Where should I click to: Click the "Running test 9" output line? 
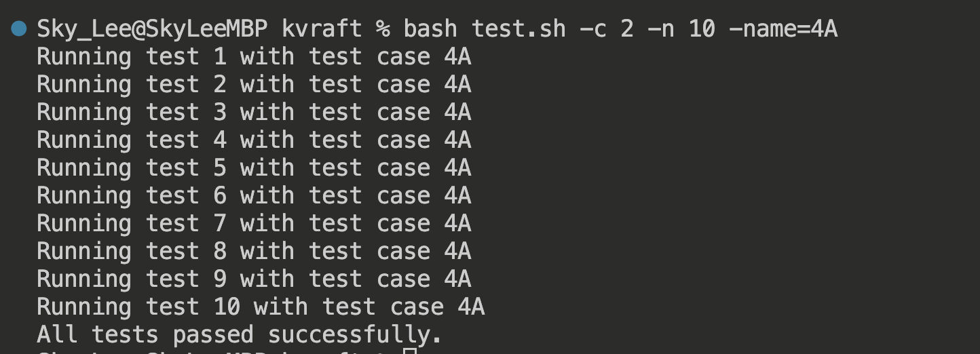coord(254,279)
